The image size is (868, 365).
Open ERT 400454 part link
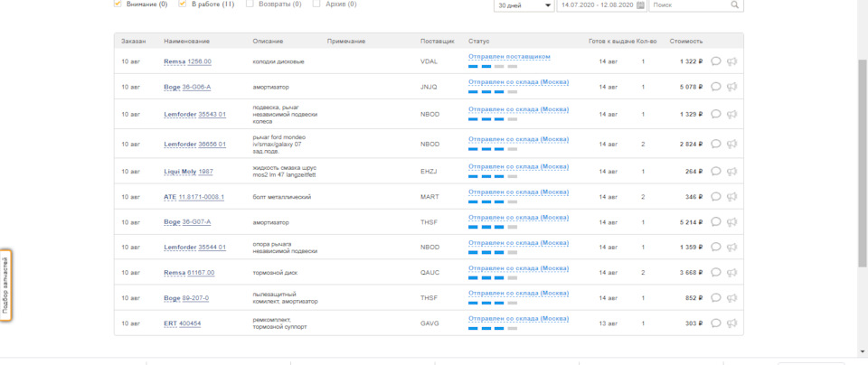182,323
